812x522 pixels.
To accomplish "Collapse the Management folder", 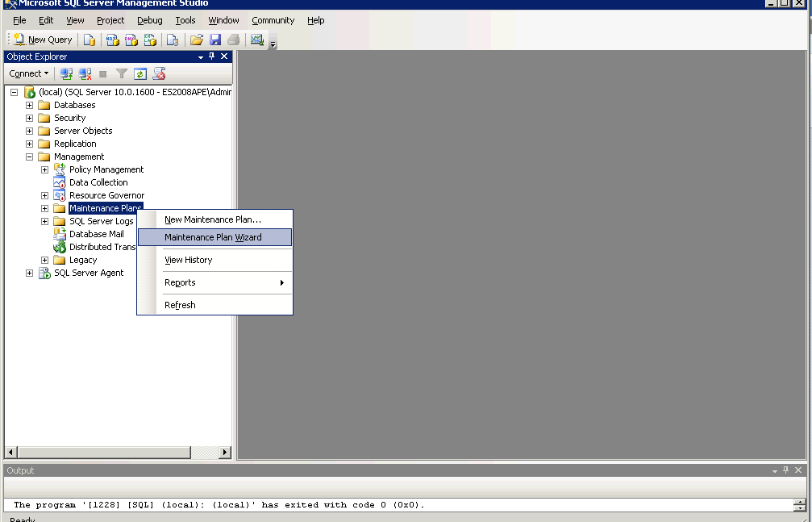I will coord(30,157).
